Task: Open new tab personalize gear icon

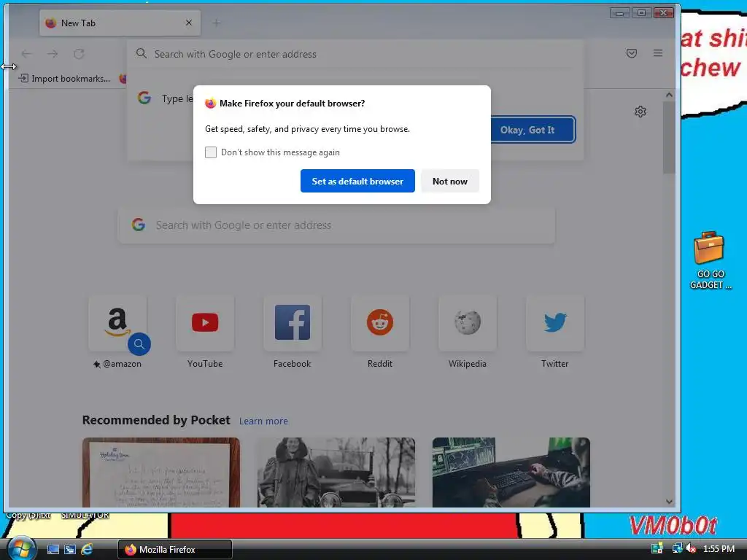Action: pos(640,112)
